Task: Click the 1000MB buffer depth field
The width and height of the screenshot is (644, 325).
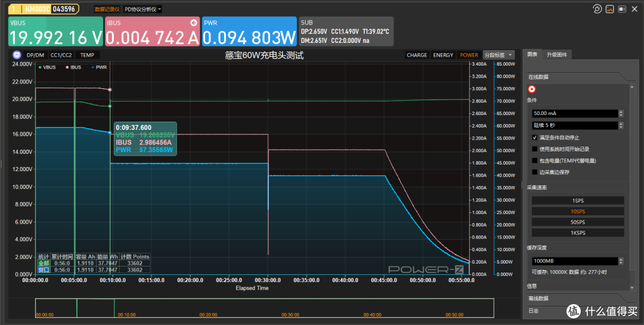Action: pyautogui.click(x=575, y=261)
